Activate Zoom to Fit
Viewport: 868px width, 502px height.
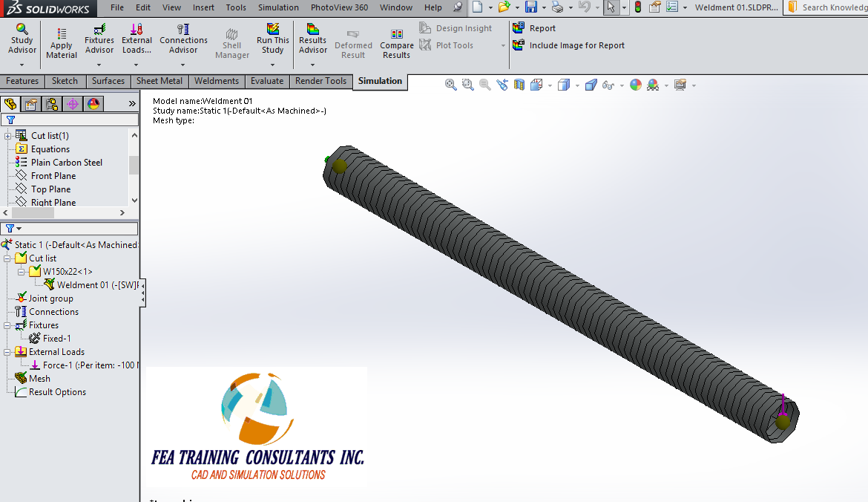pyautogui.click(x=450, y=85)
